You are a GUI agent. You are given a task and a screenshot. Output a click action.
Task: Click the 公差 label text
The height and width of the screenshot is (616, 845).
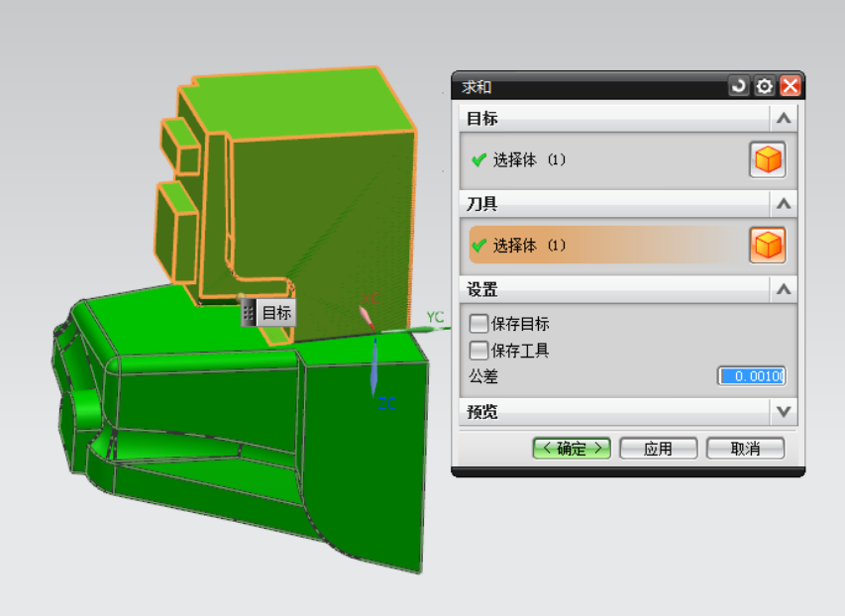point(483,375)
